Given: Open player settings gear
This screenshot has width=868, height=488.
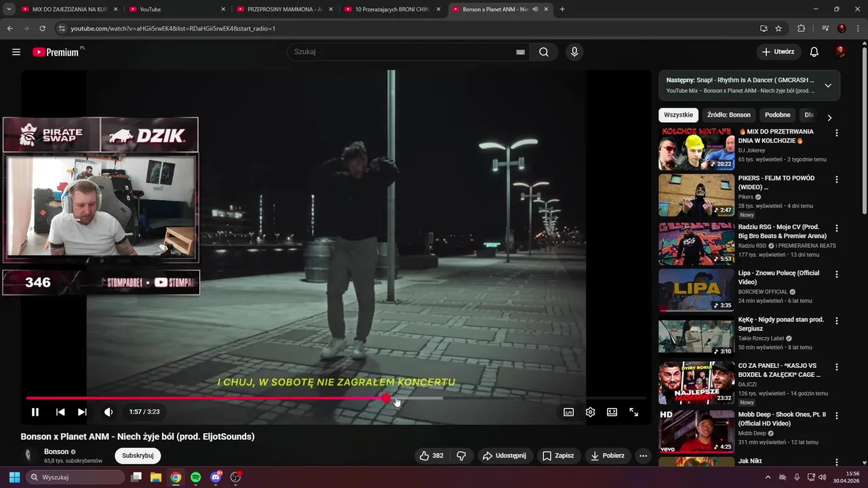Looking at the screenshot, I should (x=591, y=412).
